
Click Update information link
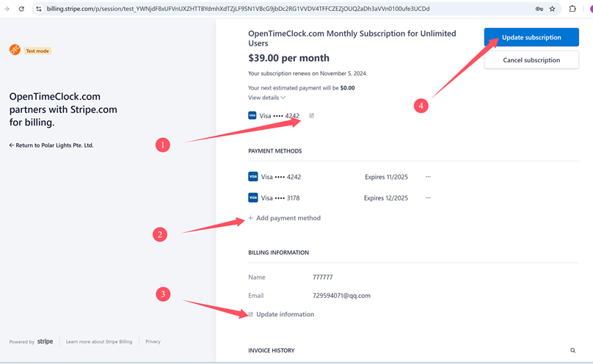(x=281, y=314)
